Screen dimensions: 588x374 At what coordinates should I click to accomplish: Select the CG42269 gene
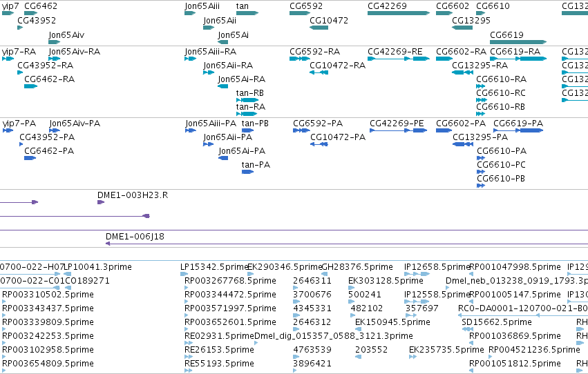coord(399,13)
